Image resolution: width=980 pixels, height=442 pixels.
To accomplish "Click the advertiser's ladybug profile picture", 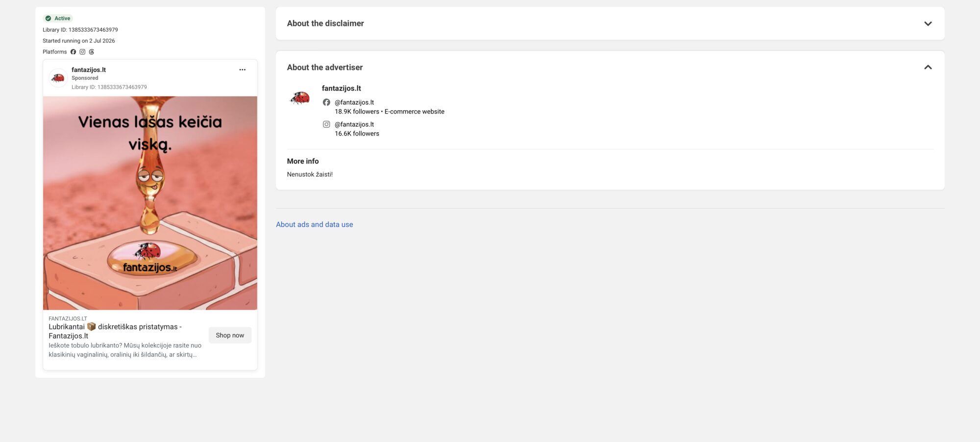I will pos(300,97).
